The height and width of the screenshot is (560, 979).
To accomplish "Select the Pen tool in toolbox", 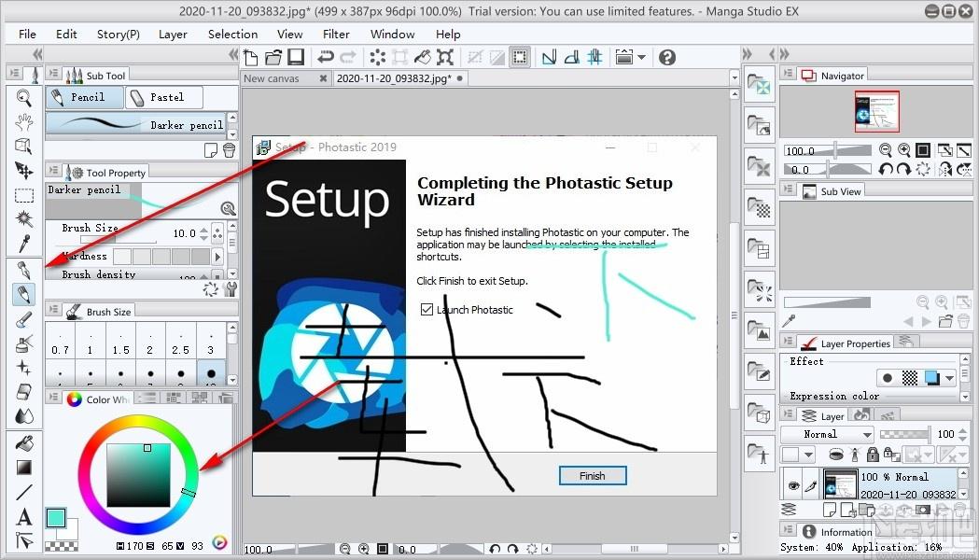I will click(23, 271).
